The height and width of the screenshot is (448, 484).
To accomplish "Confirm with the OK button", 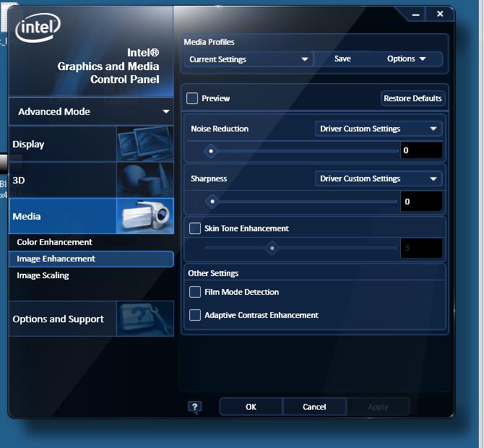I will (x=251, y=407).
